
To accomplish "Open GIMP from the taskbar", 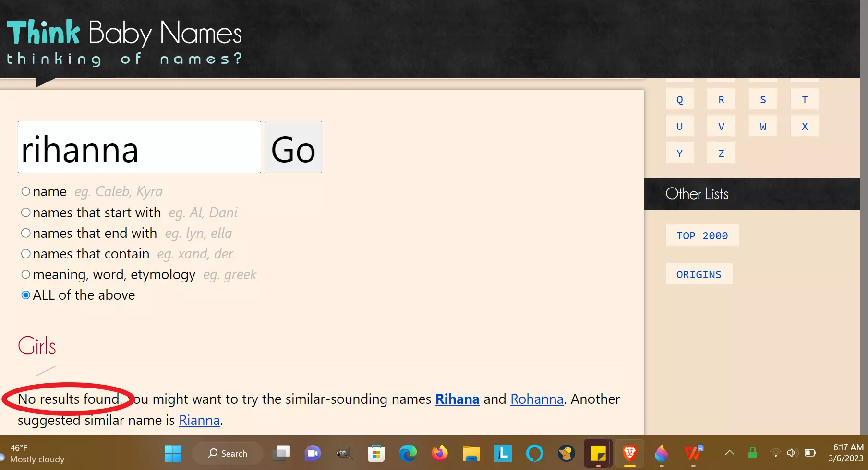I will click(344, 453).
